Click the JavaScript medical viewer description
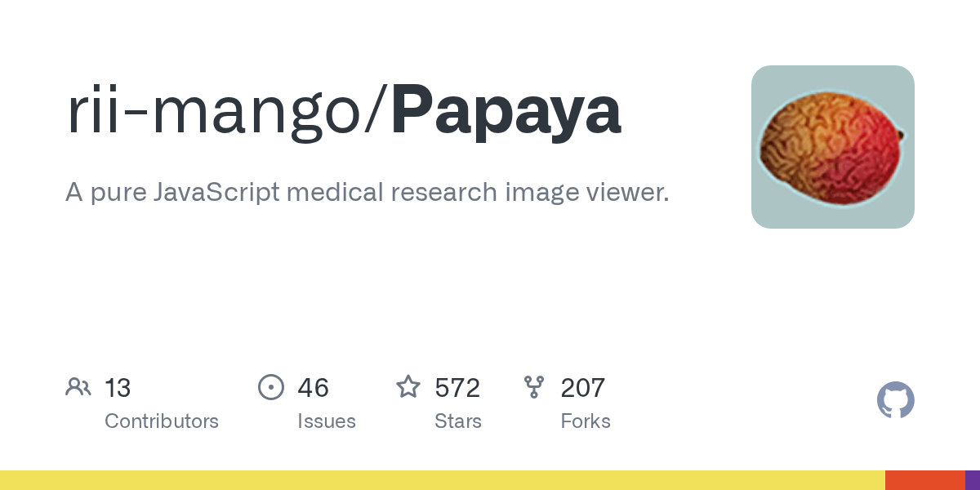This screenshot has height=490, width=980. click(x=367, y=193)
